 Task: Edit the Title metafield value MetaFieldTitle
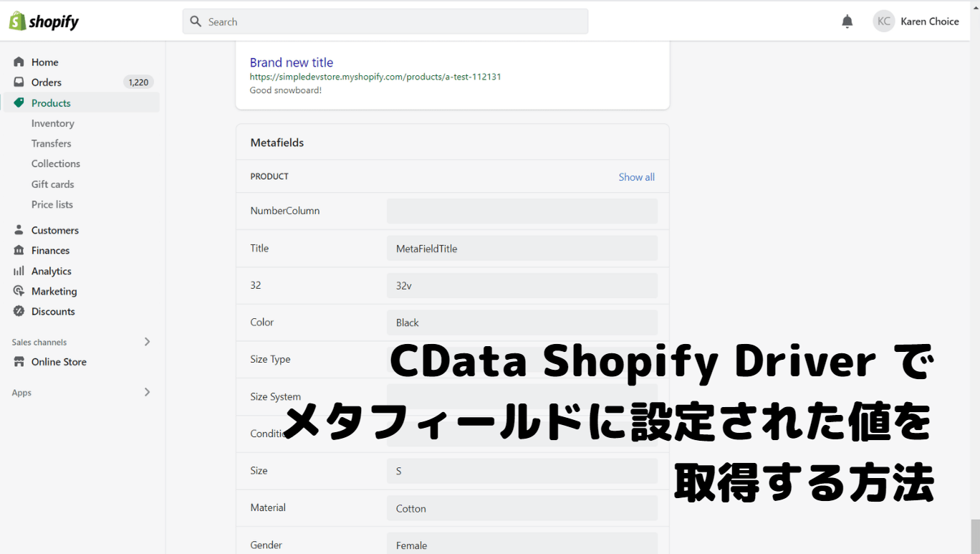coord(522,249)
